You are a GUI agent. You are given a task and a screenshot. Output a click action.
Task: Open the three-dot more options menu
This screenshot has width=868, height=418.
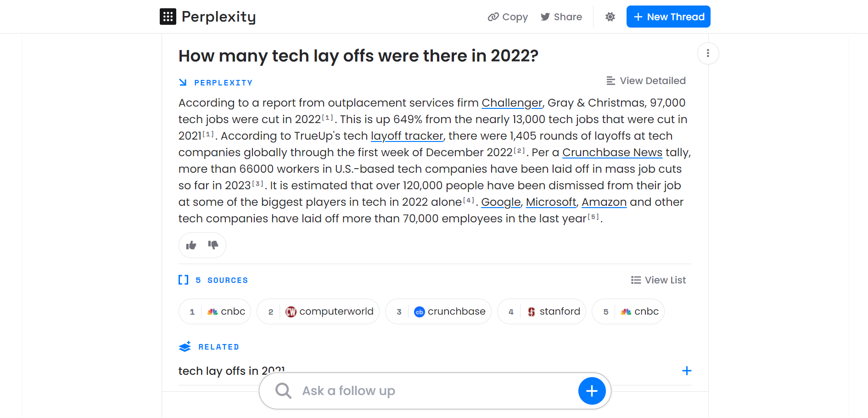click(708, 53)
